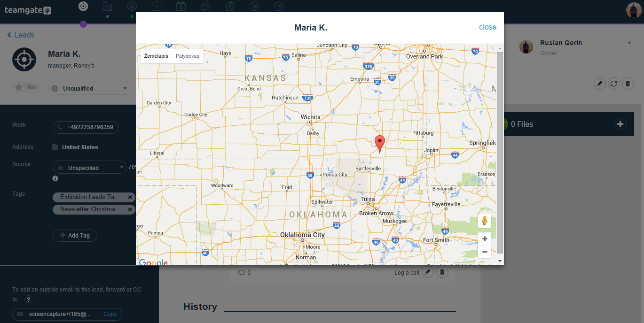
Task: Open the clipboard with paperclip icon in top navigation
Action: 230,6
